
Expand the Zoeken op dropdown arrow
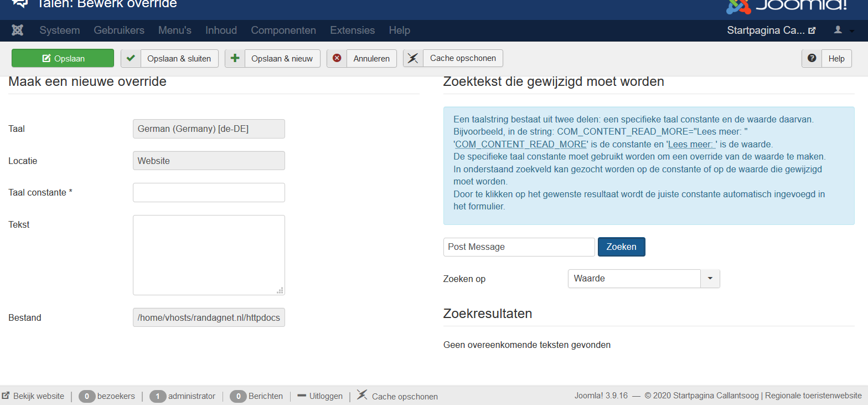[710, 279]
